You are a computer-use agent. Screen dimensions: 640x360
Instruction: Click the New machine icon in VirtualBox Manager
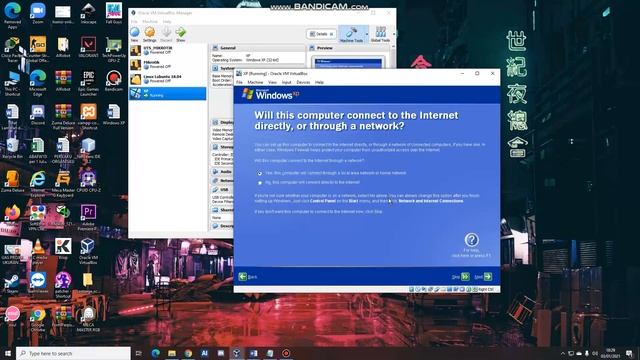pyautogui.click(x=135, y=34)
